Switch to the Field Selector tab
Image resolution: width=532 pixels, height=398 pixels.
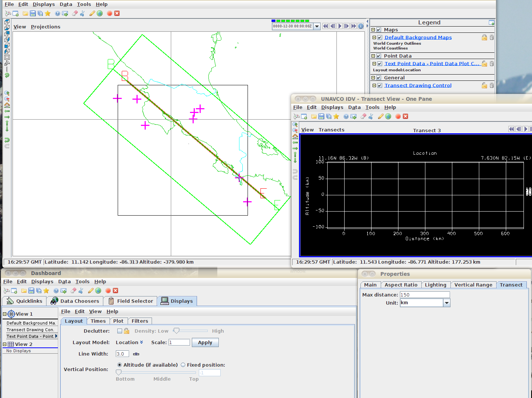[131, 301]
